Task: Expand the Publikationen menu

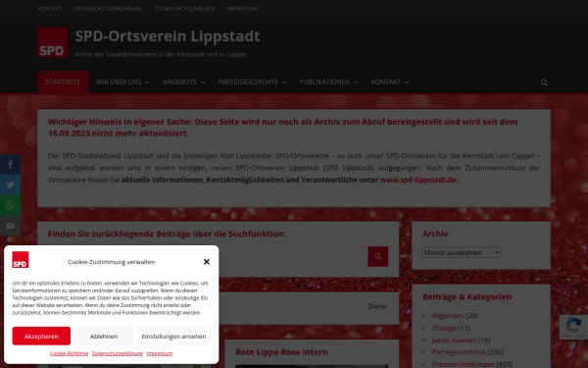Action: point(328,81)
